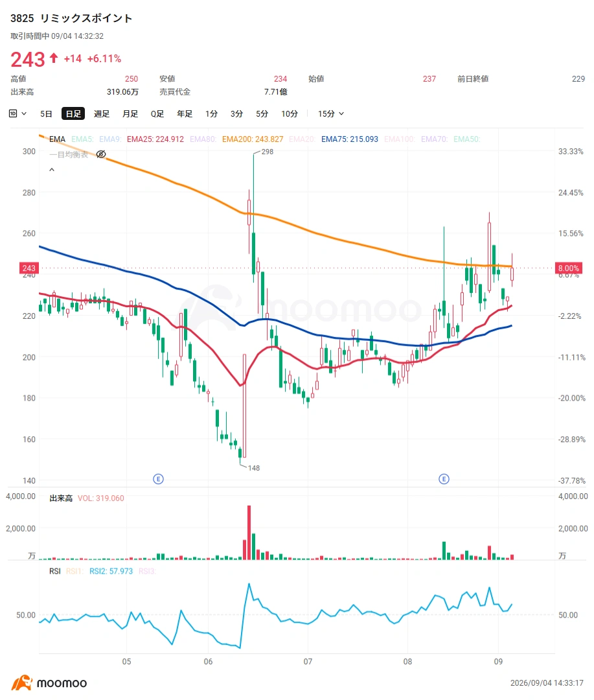Toggle the EMA5 line

(82, 139)
